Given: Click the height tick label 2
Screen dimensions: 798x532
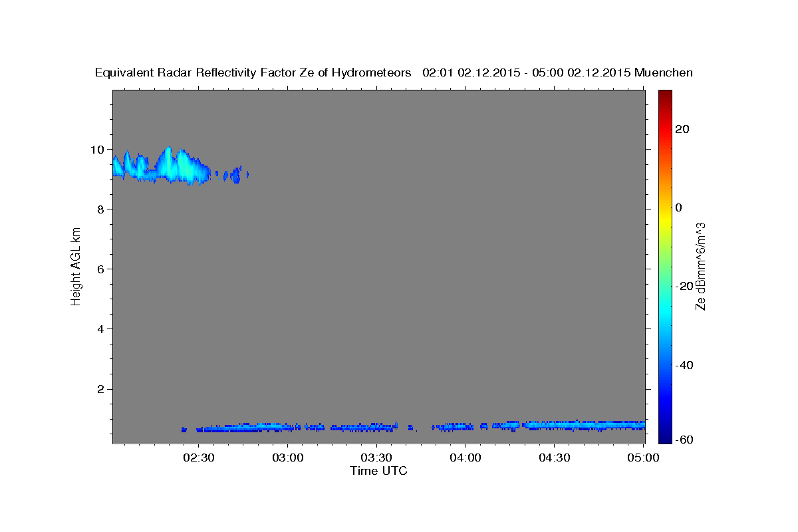Looking at the screenshot, I should tap(102, 389).
